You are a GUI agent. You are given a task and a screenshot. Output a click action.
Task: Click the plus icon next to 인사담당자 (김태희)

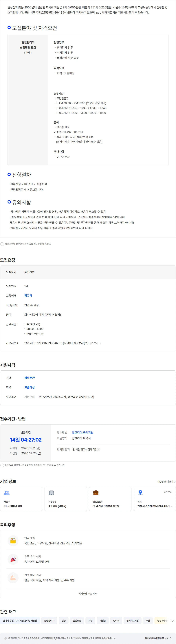tap(98, 449)
